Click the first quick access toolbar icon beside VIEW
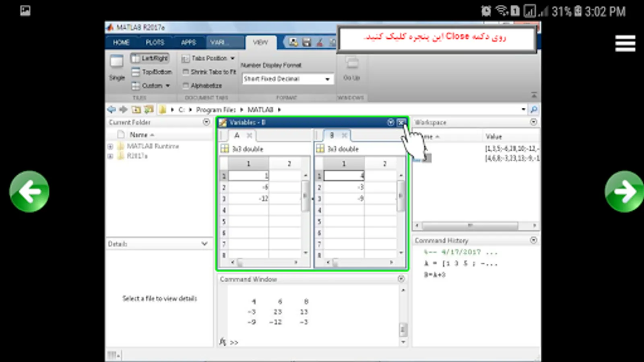Viewport: 644px width, 362px height. click(x=293, y=42)
